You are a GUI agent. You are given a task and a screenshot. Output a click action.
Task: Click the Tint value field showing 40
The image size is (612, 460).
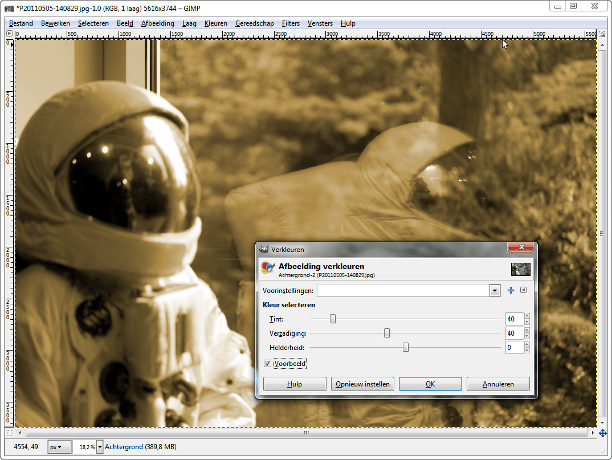514,319
